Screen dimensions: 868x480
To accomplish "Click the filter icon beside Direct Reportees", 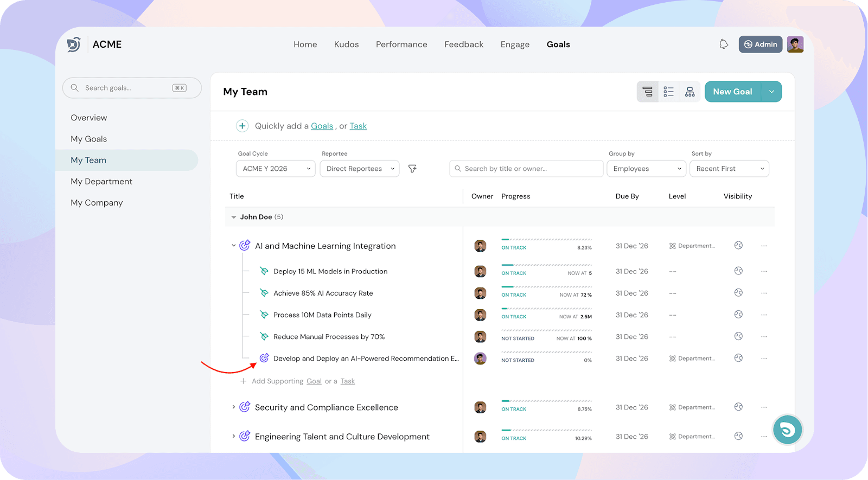I will [412, 169].
